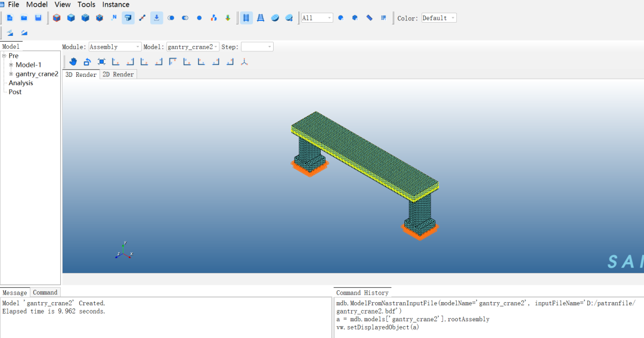
Task: Switch to the Message tab
Action: pyautogui.click(x=15, y=293)
